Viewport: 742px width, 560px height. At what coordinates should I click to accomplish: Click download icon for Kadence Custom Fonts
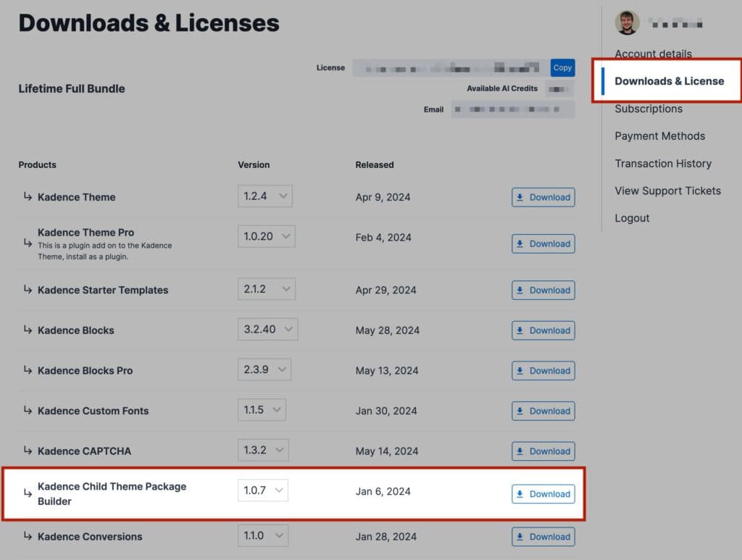pos(520,411)
